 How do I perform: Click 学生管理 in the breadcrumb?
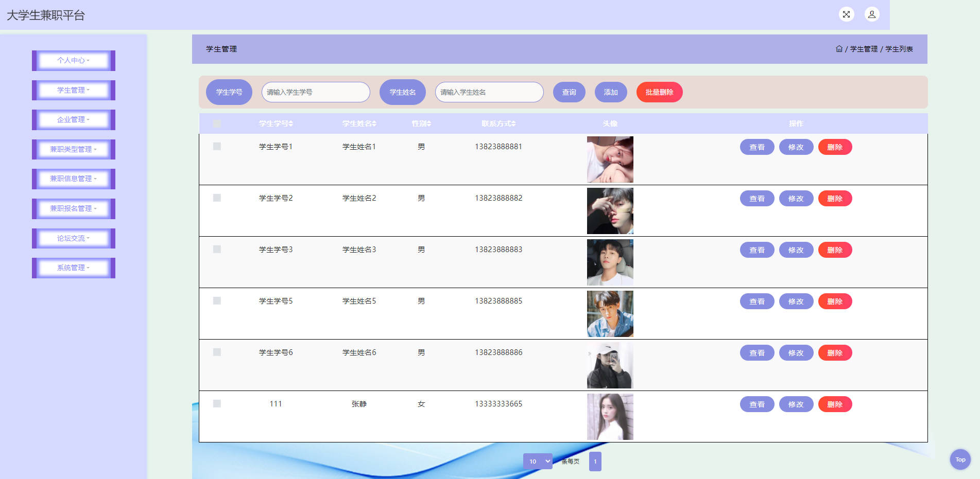(864, 49)
